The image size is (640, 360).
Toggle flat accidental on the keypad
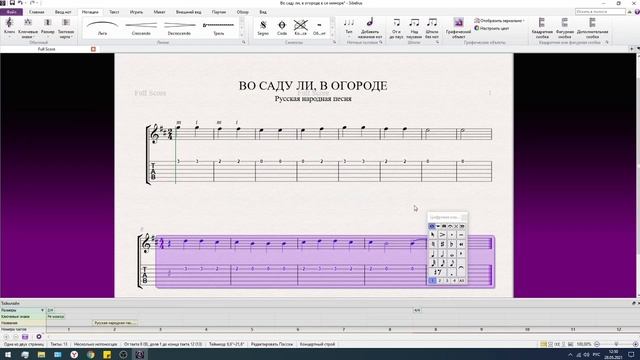451,244
